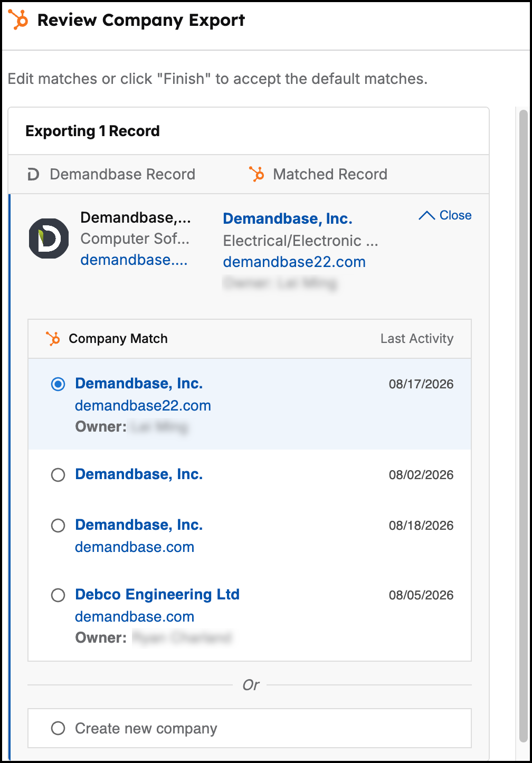Image resolution: width=532 pixels, height=763 pixels.
Task: Click the Exporting 1 Record heading
Action: click(92, 131)
